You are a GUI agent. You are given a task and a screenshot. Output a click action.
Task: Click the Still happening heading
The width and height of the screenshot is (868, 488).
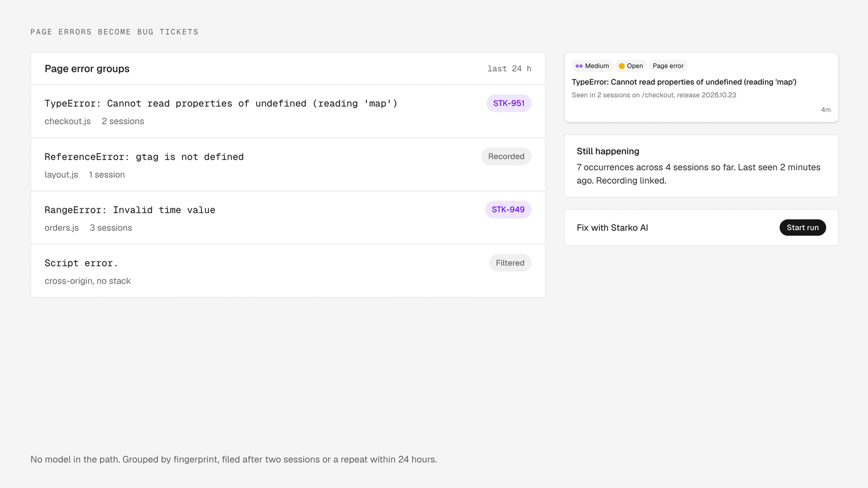[608, 151]
